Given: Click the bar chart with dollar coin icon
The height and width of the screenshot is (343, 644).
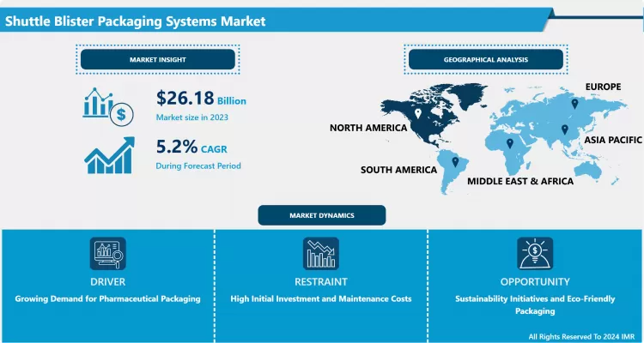Looking at the screenshot, I should pos(109,105).
